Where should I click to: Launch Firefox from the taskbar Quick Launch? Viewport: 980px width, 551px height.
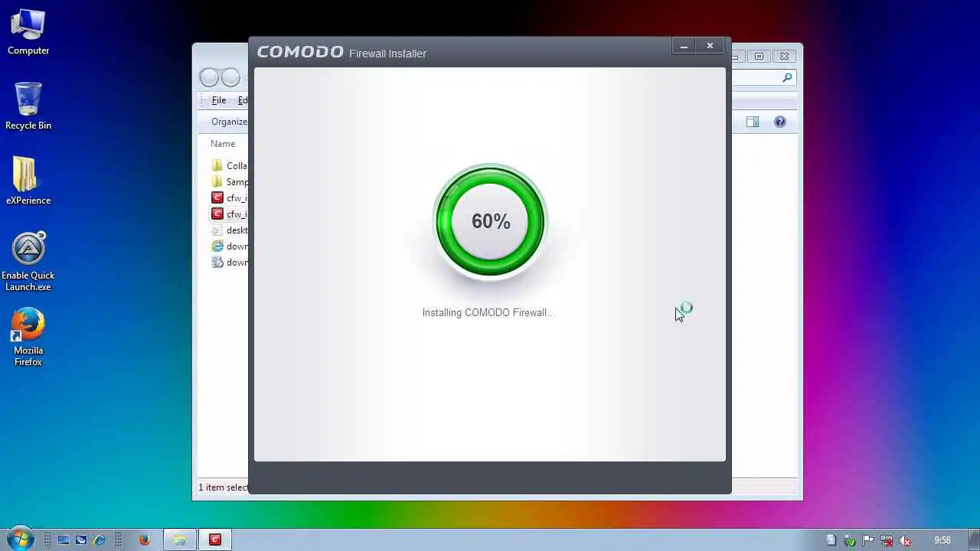tap(144, 540)
